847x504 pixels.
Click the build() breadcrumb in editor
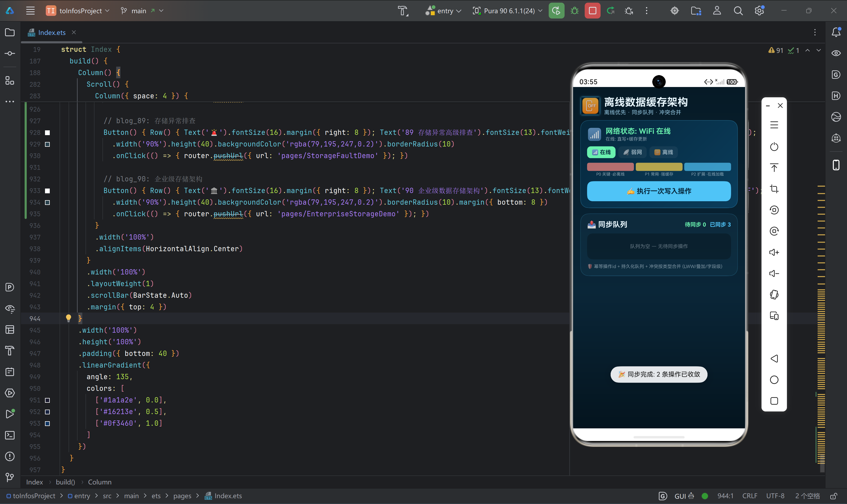[65, 482]
